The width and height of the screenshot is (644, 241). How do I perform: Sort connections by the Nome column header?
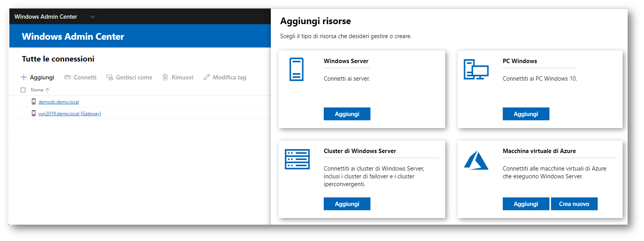click(37, 90)
